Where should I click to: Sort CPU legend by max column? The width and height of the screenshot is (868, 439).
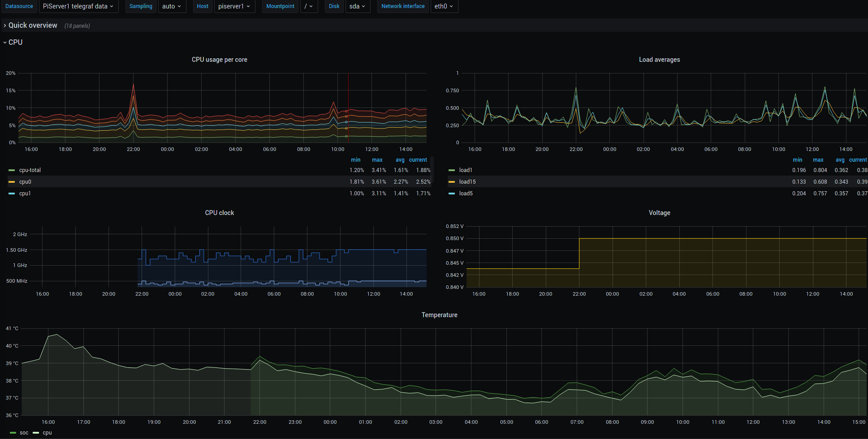[377, 160]
